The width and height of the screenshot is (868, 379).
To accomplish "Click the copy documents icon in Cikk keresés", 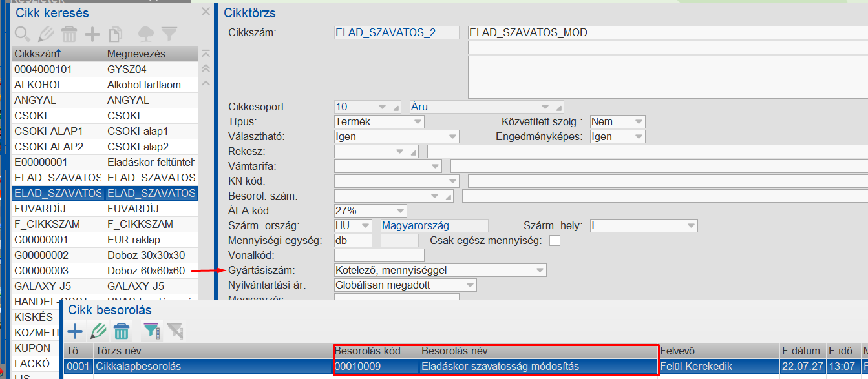I will (115, 34).
